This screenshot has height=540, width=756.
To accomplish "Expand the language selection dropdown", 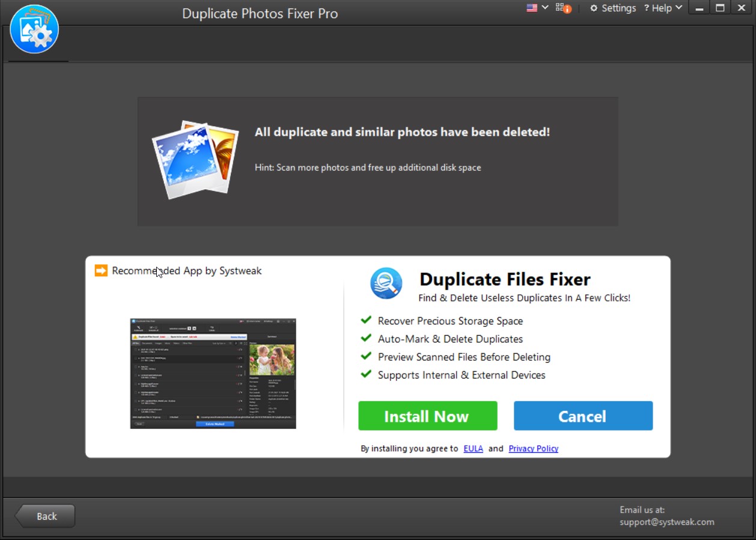I will coord(544,7).
